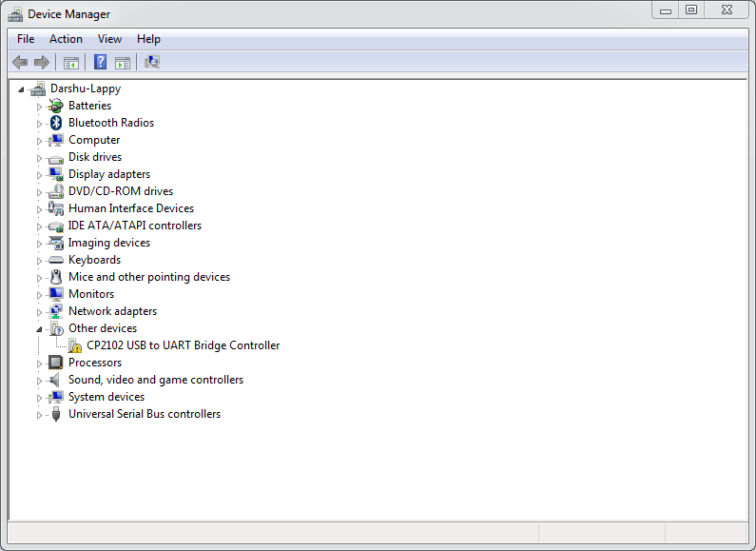Click the System devices icon

(56, 397)
